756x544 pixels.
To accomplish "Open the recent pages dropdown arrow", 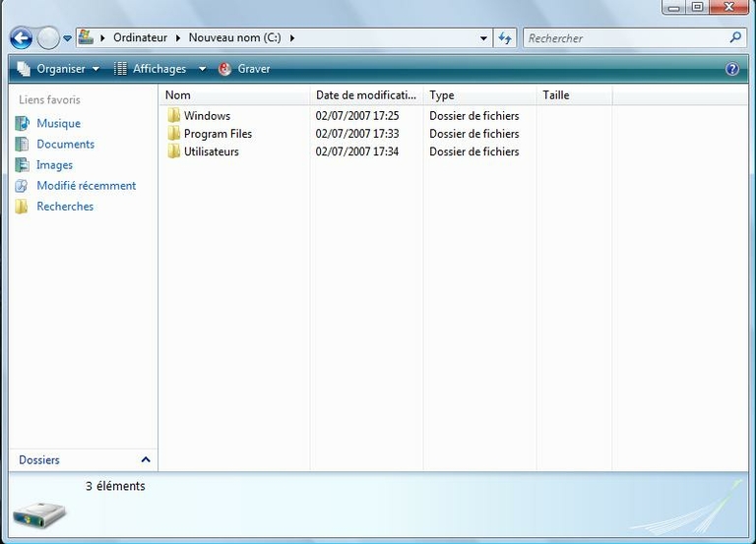I will pos(68,38).
